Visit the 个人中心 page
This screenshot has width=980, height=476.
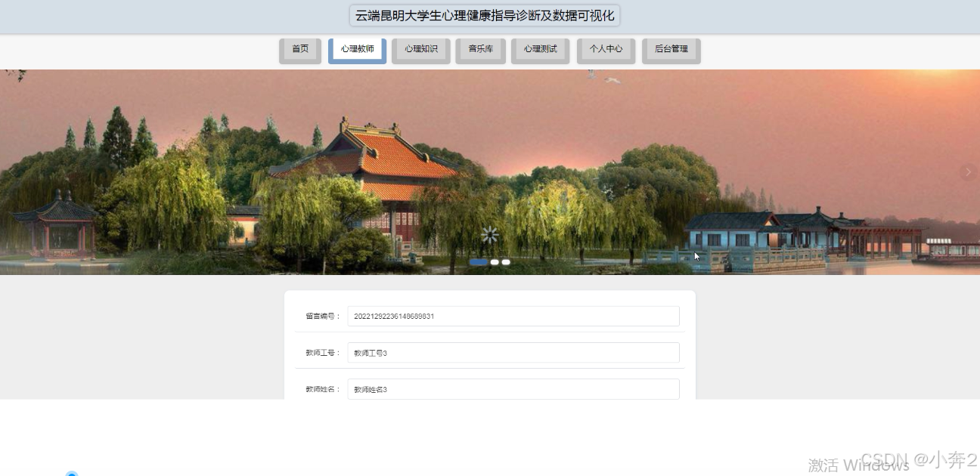tap(606, 50)
